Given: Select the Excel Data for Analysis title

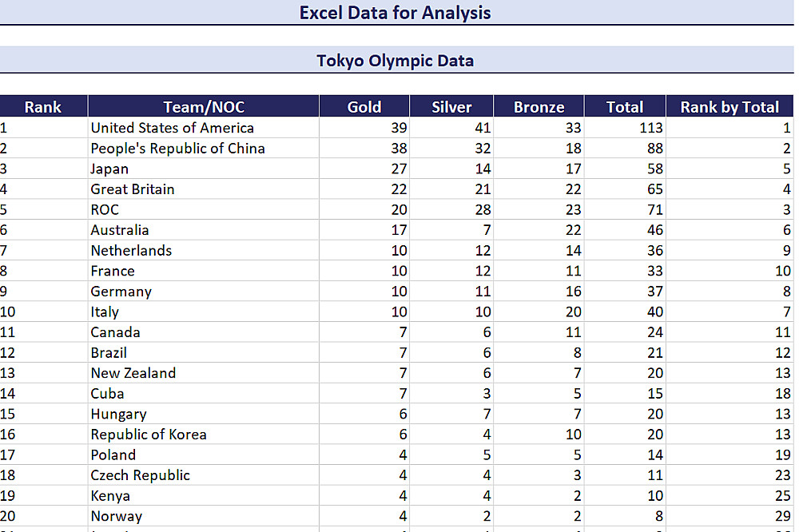Looking at the screenshot, I should (396, 13).
